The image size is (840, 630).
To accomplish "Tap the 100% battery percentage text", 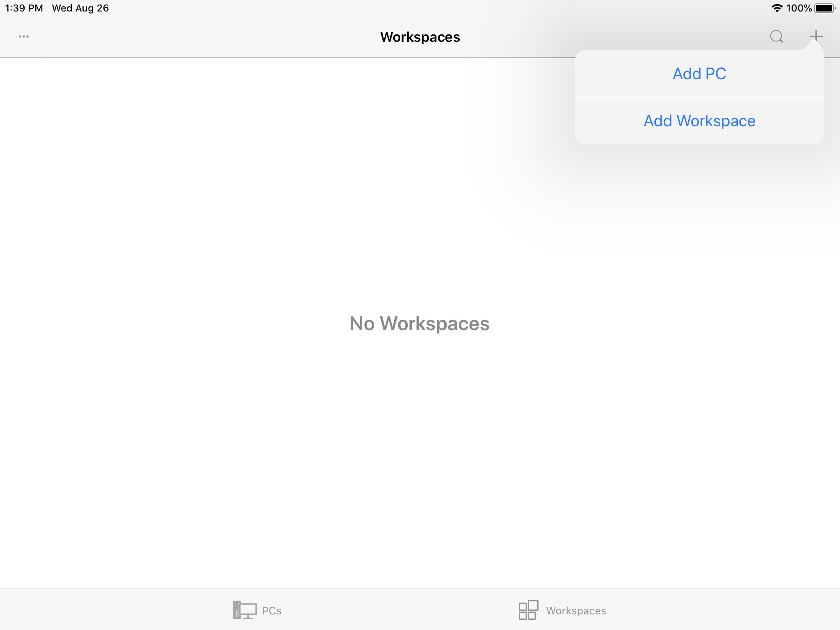I will [799, 8].
